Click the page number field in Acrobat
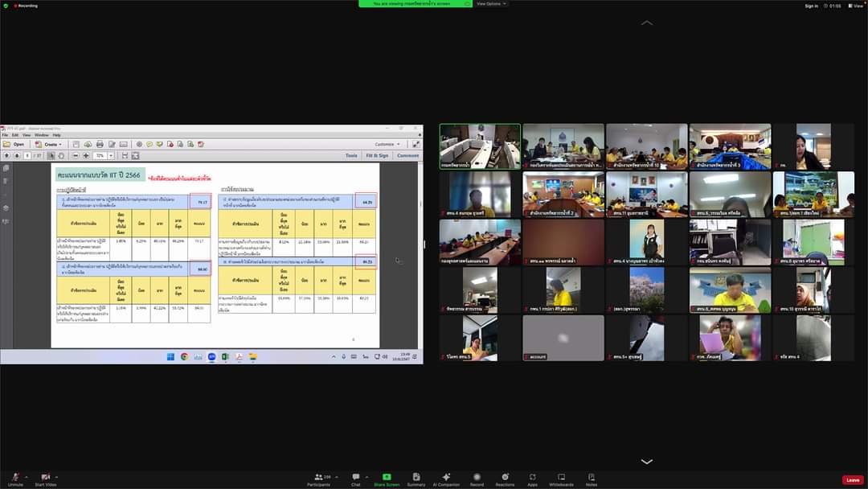The image size is (868, 489). tap(27, 156)
